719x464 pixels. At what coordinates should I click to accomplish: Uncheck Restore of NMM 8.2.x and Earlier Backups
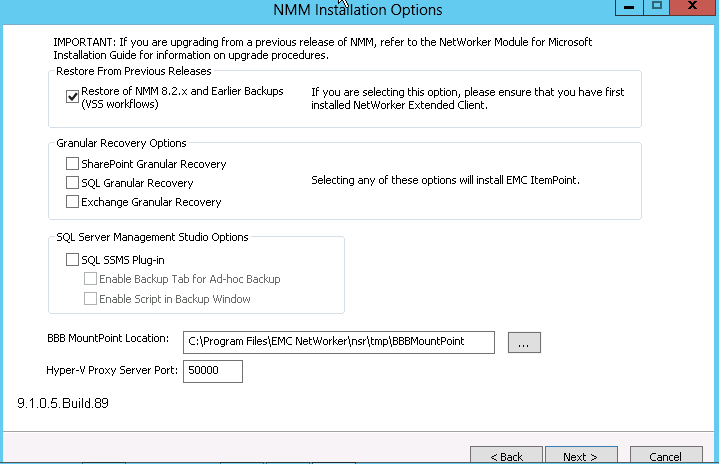coord(72,97)
